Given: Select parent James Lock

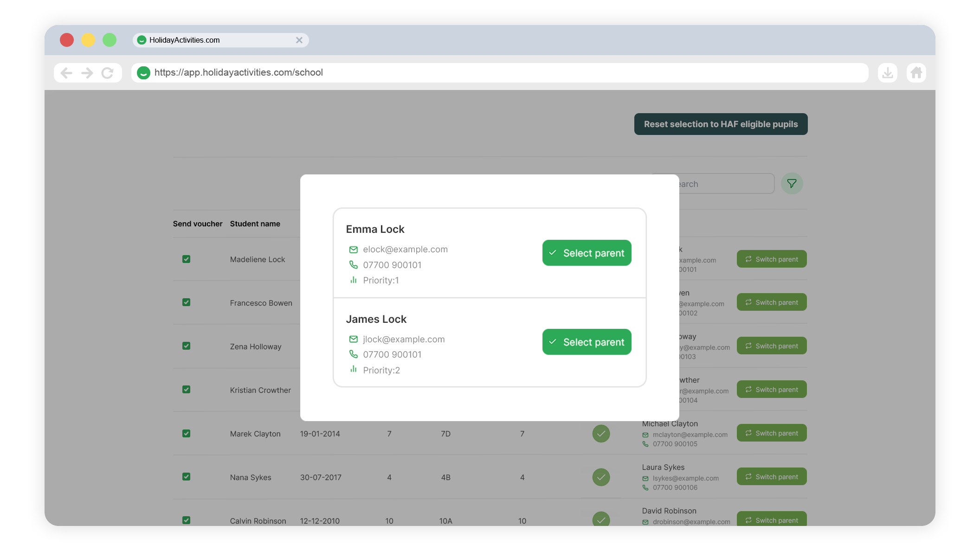Looking at the screenshot, I should (587, 342).
